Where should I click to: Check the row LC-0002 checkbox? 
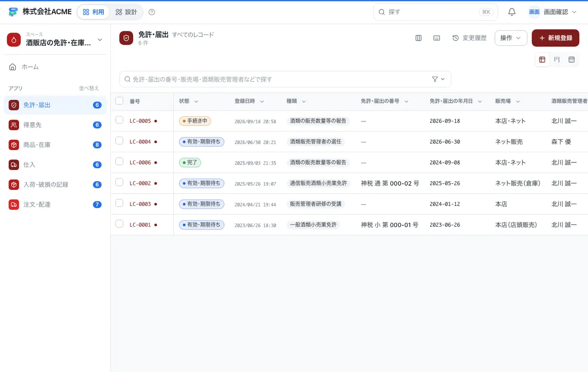(119, 182)
